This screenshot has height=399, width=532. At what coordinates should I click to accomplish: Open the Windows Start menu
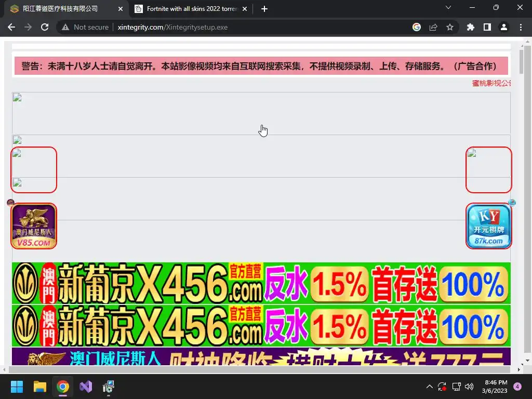(17, 387)
